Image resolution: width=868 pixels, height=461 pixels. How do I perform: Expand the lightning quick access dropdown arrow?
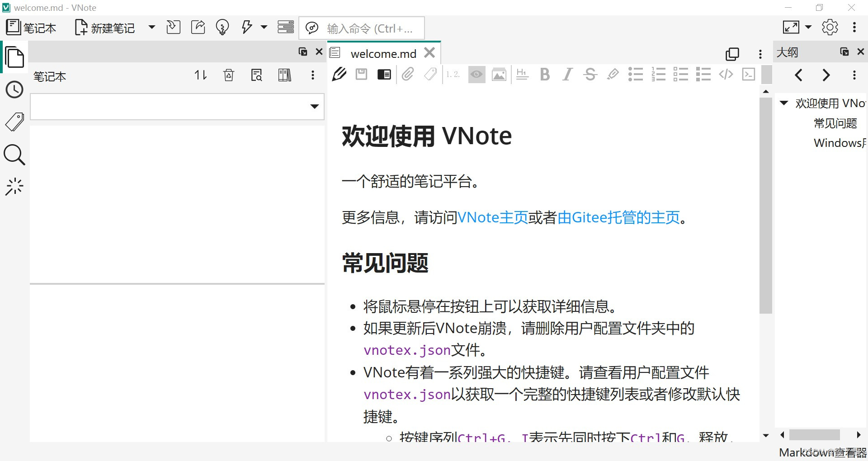coord(264,28)
